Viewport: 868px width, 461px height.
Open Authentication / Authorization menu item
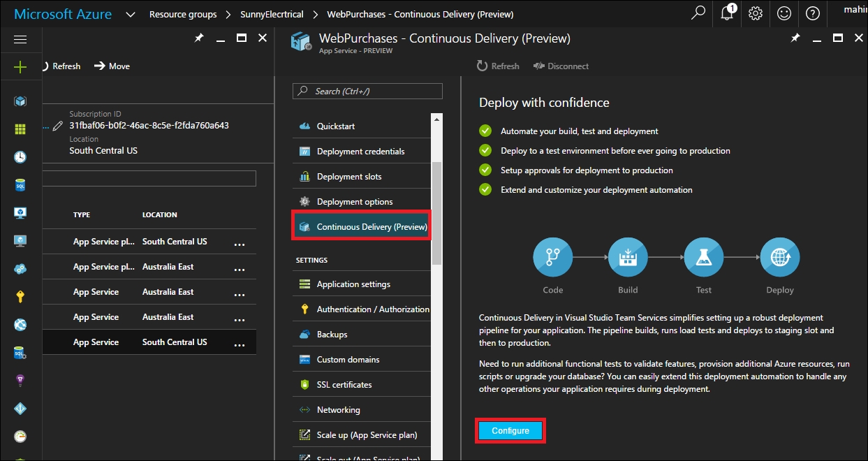pyautogui.click(x=361, y=309)
